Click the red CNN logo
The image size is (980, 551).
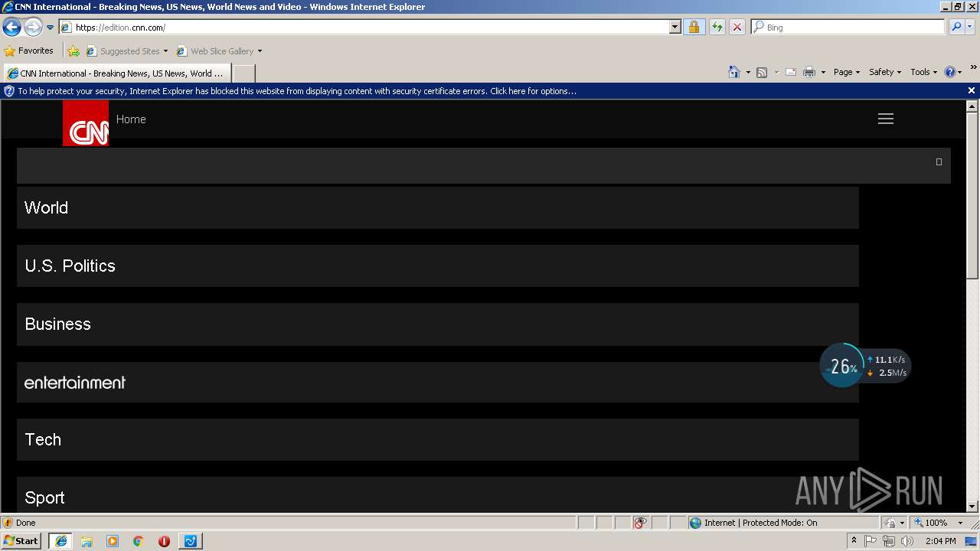(x=86, y=123)
